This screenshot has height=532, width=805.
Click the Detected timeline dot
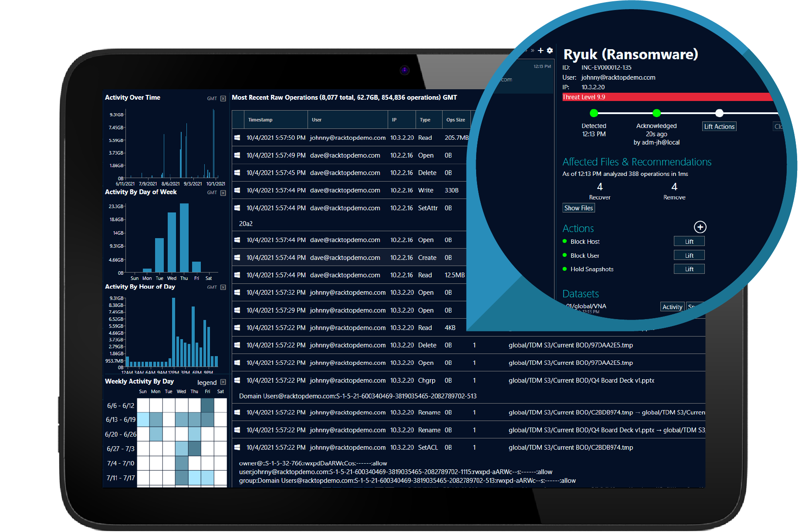click(594, 113)
